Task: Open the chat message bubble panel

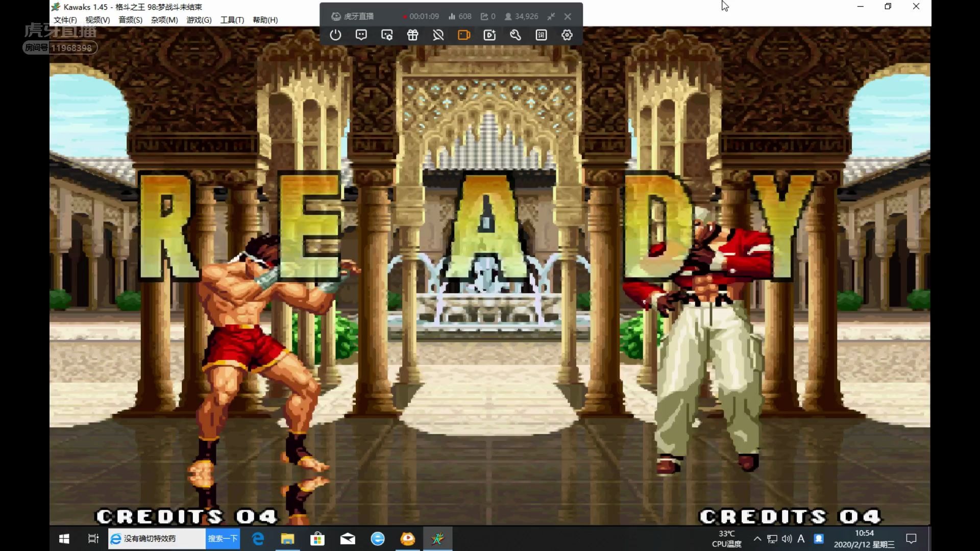Action: [361, 35]
